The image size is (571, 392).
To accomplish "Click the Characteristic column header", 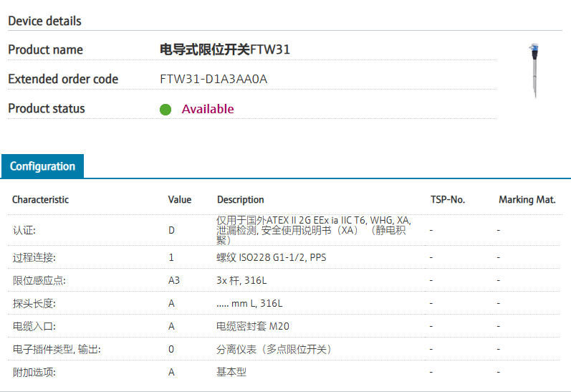I will [41, 200].
